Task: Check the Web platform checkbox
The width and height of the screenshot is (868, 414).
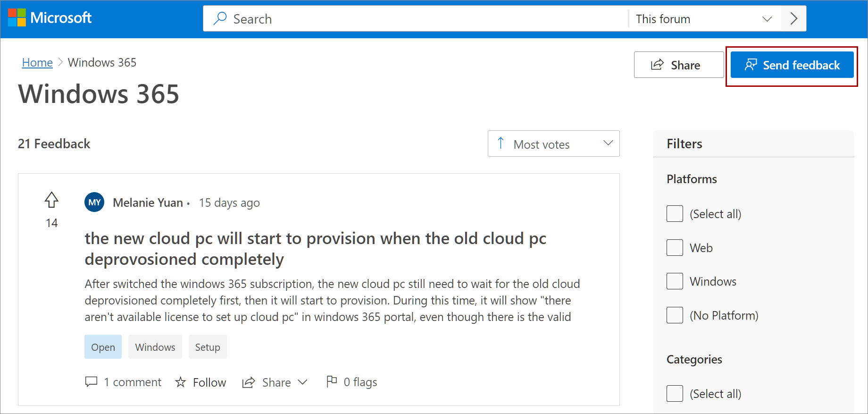Action: click(x=675, y=247)
